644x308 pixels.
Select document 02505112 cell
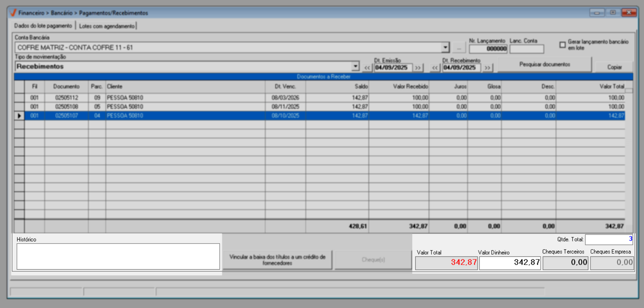[67, 98]
